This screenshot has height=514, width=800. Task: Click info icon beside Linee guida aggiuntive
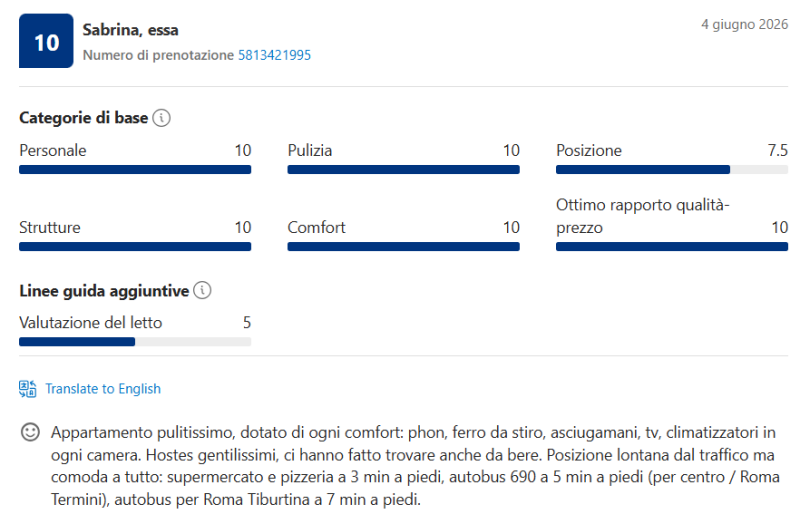click(203, 290)
